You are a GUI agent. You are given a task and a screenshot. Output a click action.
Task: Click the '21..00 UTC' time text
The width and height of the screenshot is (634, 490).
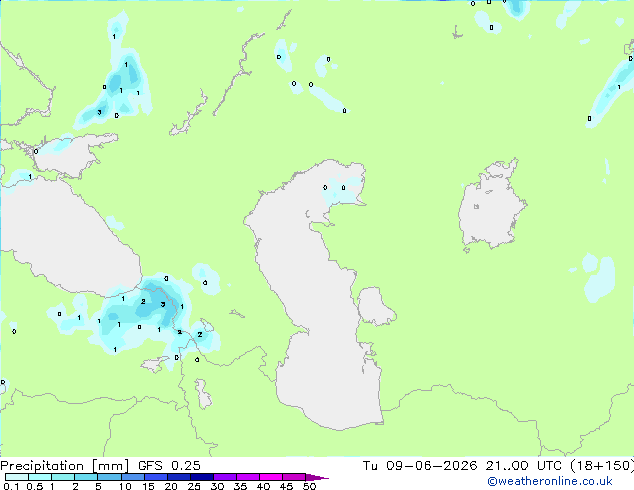pyautogui.click(x=524, y=465)
